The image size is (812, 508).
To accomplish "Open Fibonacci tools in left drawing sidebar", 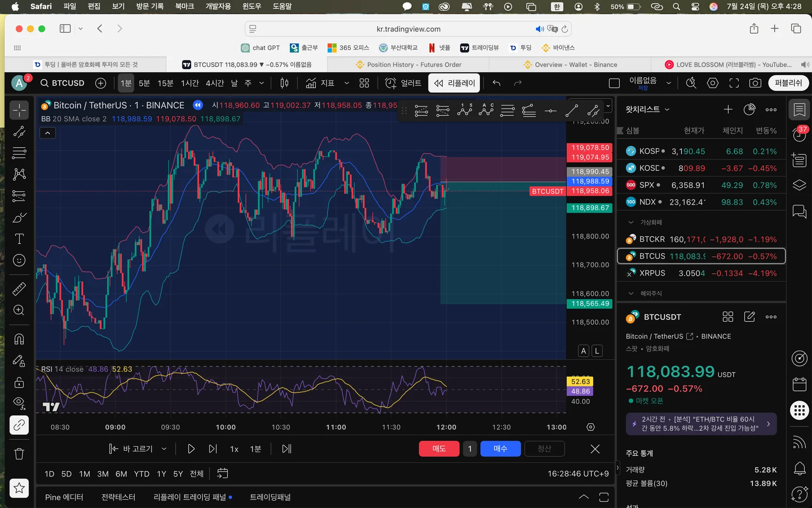I will pyautogui.click(x=19, y=153).
